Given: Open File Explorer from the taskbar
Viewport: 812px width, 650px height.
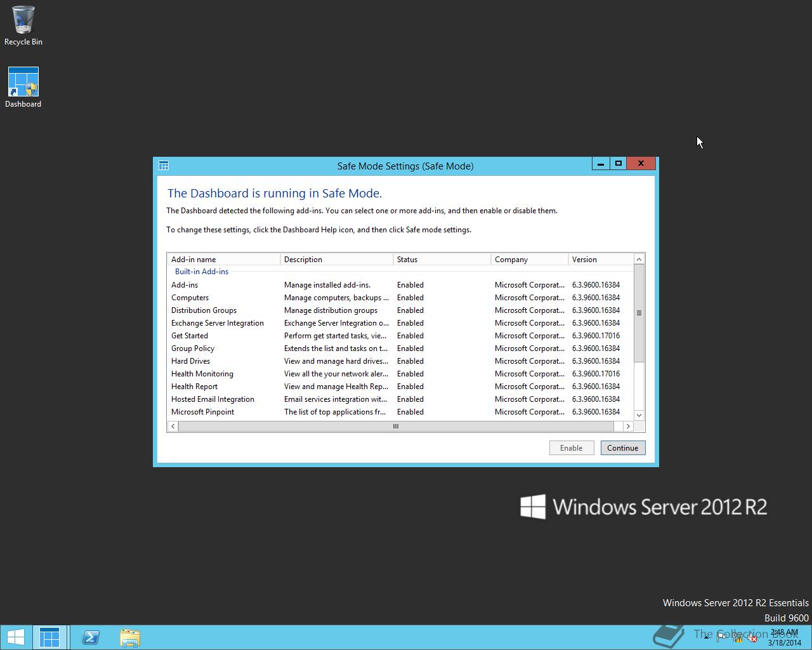Looking at the screenshot, I should pyautogui.click(x=129, y=637).
